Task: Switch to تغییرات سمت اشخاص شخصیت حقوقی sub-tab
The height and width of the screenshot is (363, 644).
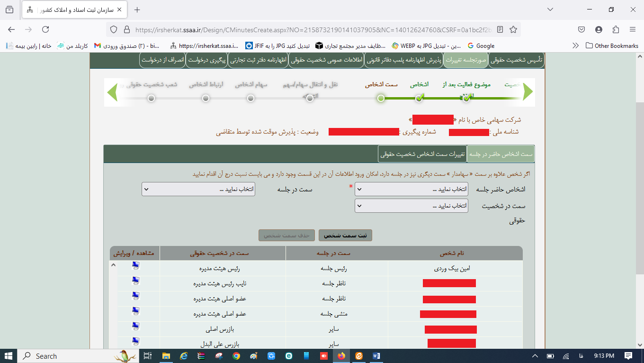Action: (x=422, y=154)
